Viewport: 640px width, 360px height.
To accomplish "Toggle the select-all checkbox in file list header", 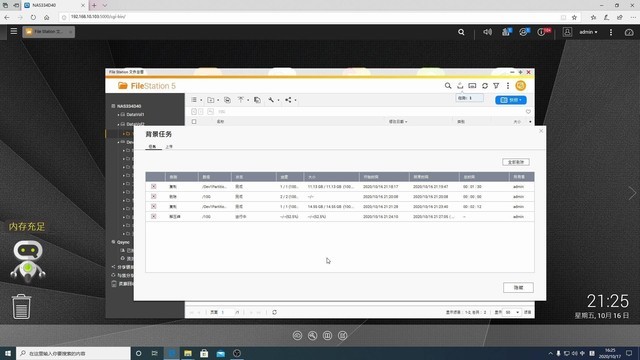I will (194, 122).
